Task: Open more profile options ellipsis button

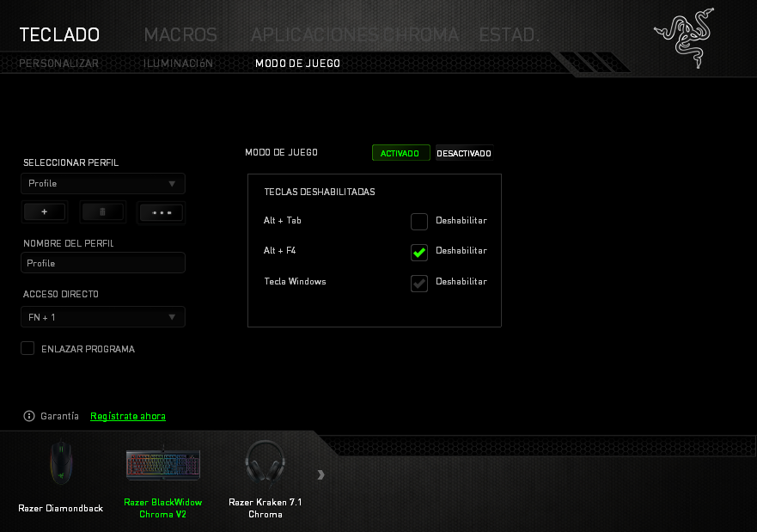Action: pyautogui.click(x=162, y=212)
